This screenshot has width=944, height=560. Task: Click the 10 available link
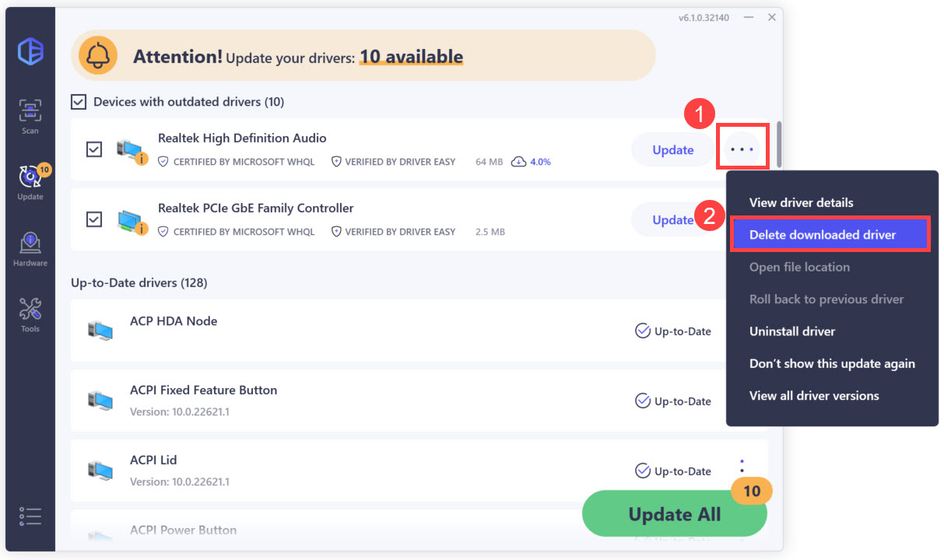[x=411, y=57]
